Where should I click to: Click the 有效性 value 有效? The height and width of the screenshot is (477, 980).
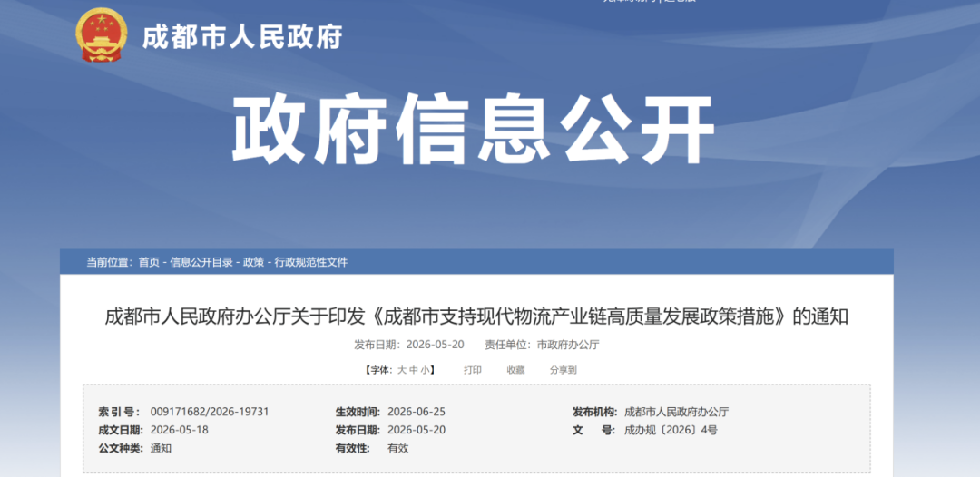pos(398,448)
